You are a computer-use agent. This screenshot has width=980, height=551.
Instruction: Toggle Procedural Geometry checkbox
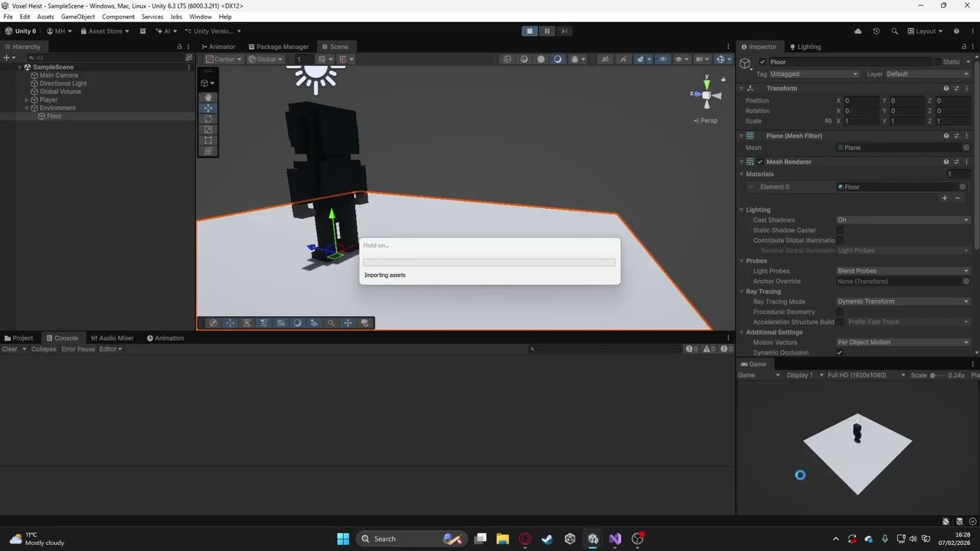coord(841,311)
